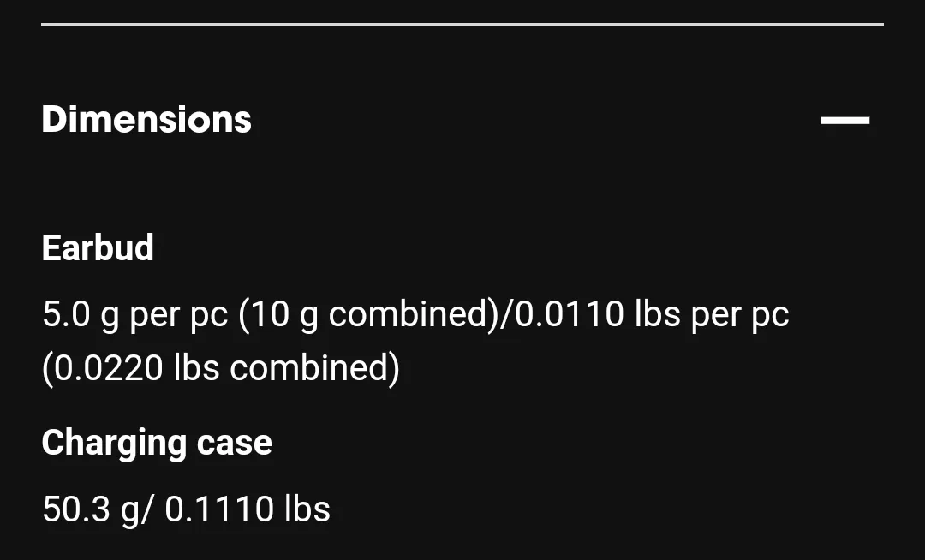Click the 'lbs' unit after 0.1110
The height and width of the screenshot is (560, 925).
(307, 509)
